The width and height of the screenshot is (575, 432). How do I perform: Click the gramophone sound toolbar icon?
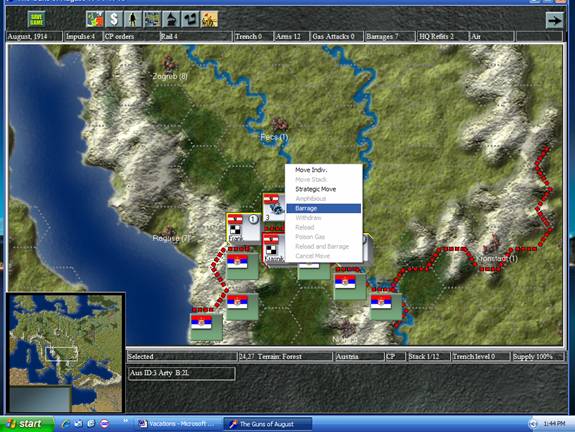coord(171,19)
